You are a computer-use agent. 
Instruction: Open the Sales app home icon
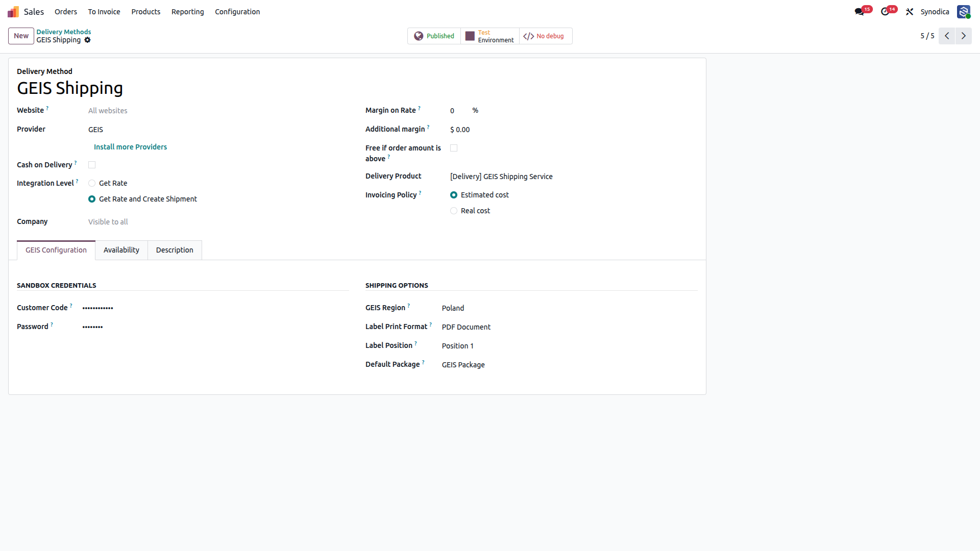click(13, 12)
